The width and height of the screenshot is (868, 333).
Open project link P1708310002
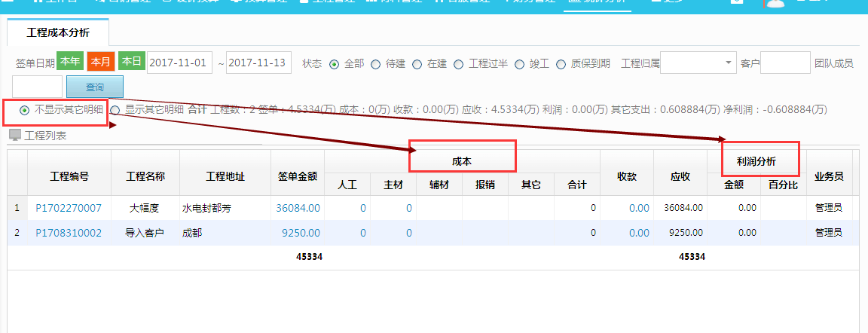69,233
